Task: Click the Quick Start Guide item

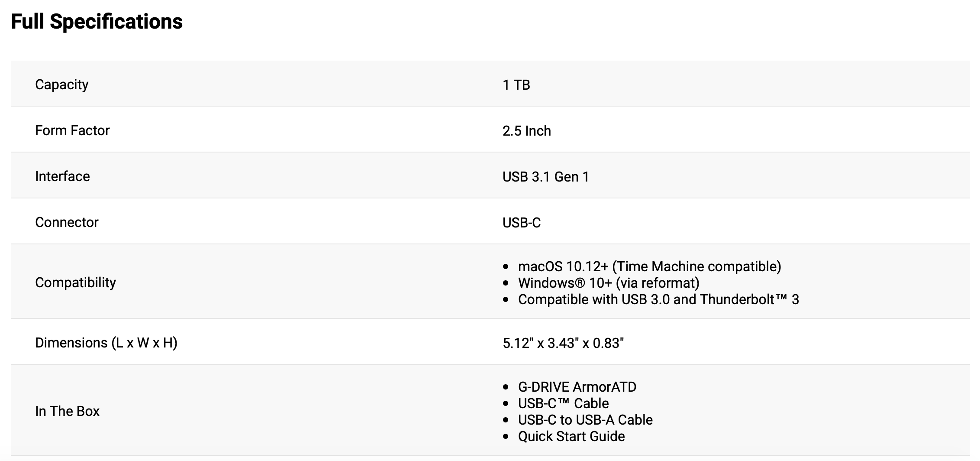Action: [571, 436]
